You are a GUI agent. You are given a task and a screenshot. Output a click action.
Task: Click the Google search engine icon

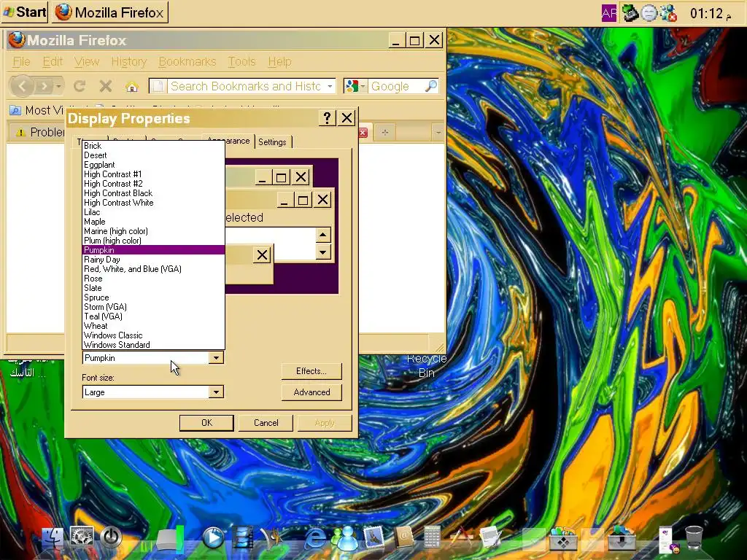pos(352,86)
